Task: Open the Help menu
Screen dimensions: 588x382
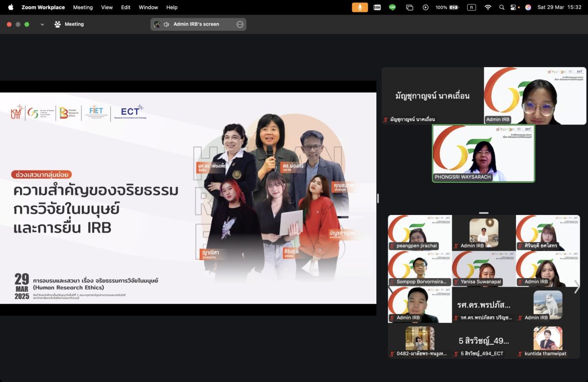Action: [172, 7]
